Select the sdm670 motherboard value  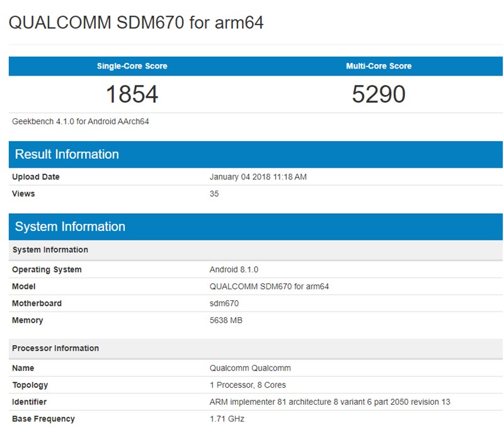coord(223,303)
